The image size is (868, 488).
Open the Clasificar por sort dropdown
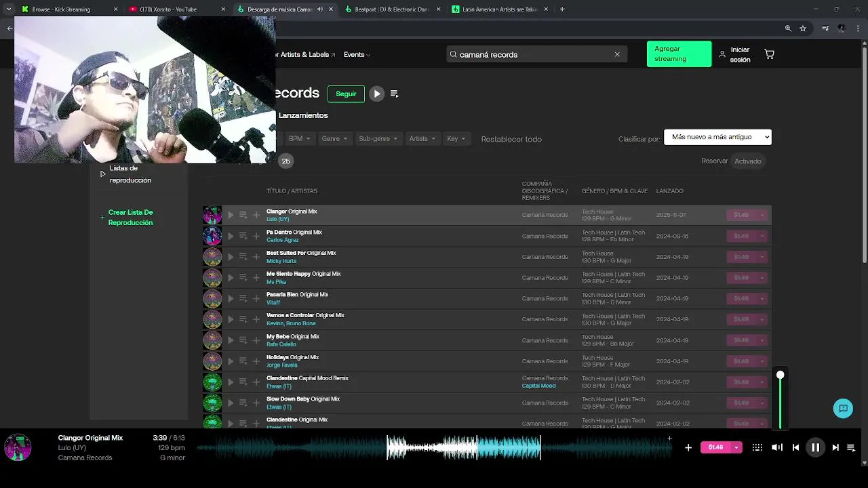click(717, 137)
